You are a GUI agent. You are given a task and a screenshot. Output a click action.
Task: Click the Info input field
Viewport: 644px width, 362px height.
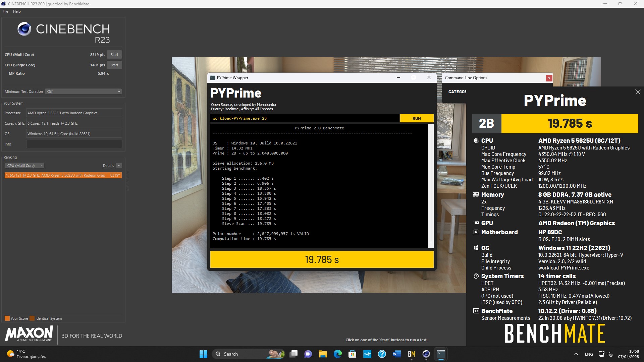click(x=74, y=144)
